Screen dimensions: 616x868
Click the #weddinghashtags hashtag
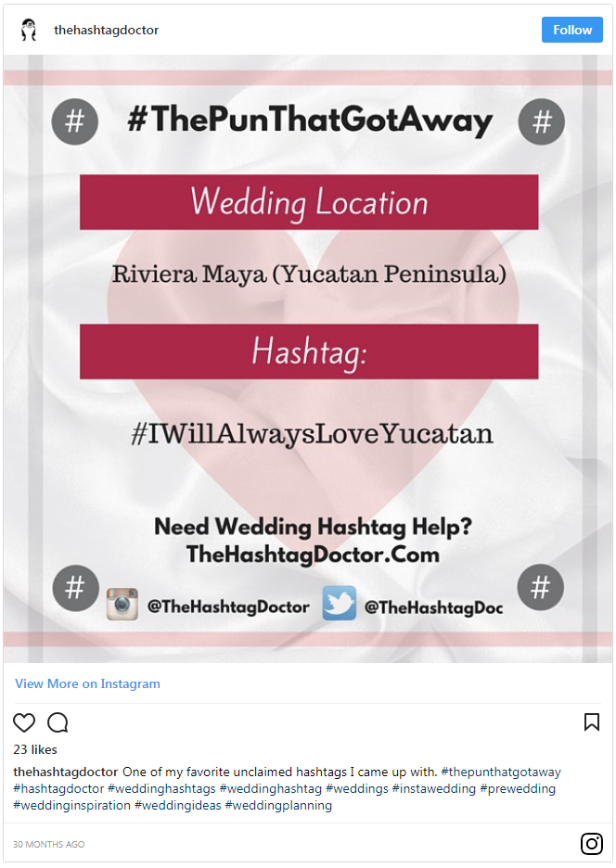coord(161,788)
